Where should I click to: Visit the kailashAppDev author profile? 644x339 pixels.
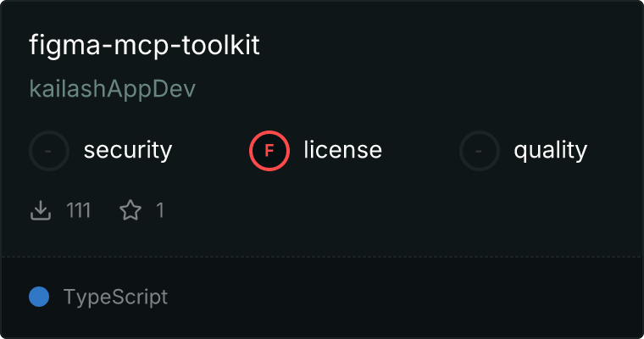[x=113, y=89]
